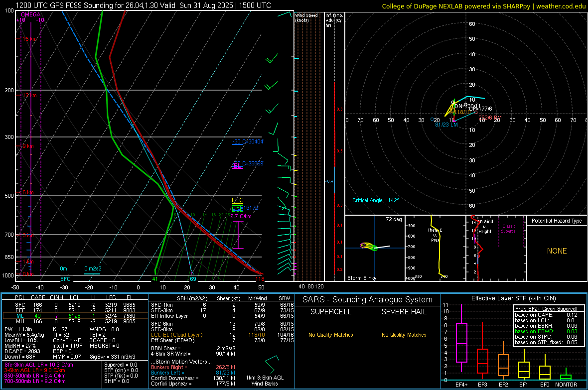Click the 'NONTOR' axis label
This screenshot has width=588, height=390.
tap(566, 385)
